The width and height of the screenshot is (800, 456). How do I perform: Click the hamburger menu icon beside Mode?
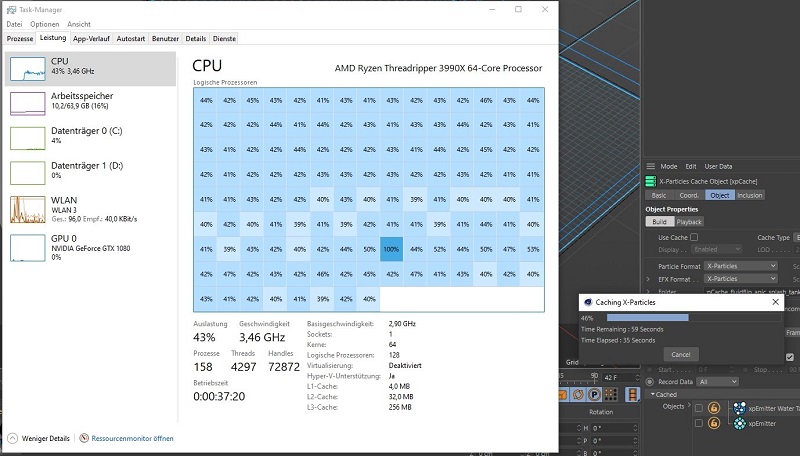pos(649,166)
